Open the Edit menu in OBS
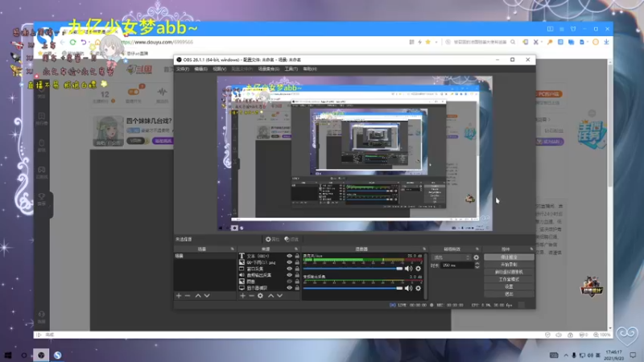This screenshot has height=362, width=644. [x=200, y=69]
